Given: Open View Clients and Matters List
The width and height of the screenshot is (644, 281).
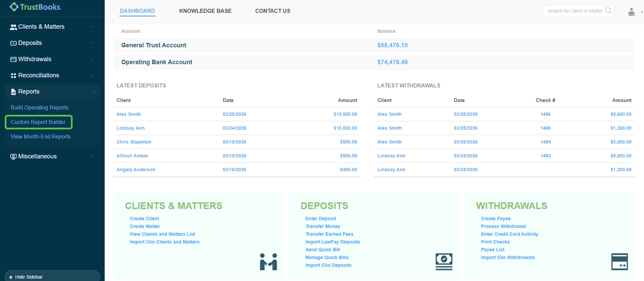Looking at the screenshot, I should click(162, 234).
